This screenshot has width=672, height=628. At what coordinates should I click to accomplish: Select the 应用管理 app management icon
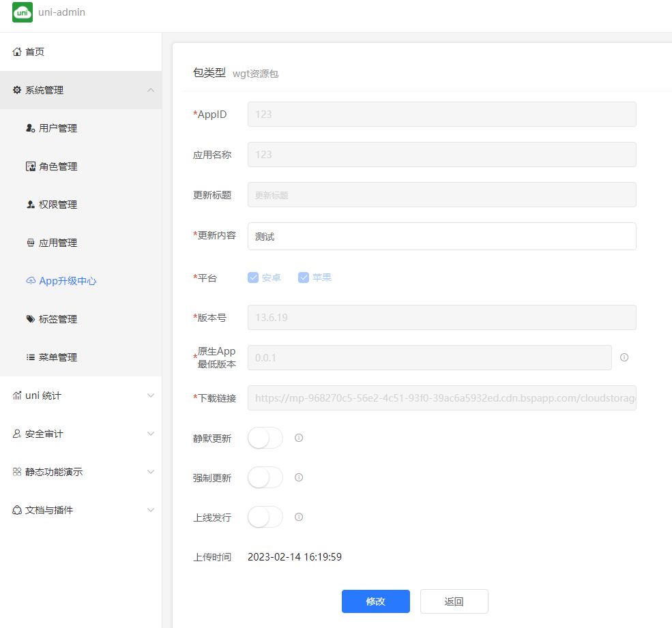tap(31, 242)
